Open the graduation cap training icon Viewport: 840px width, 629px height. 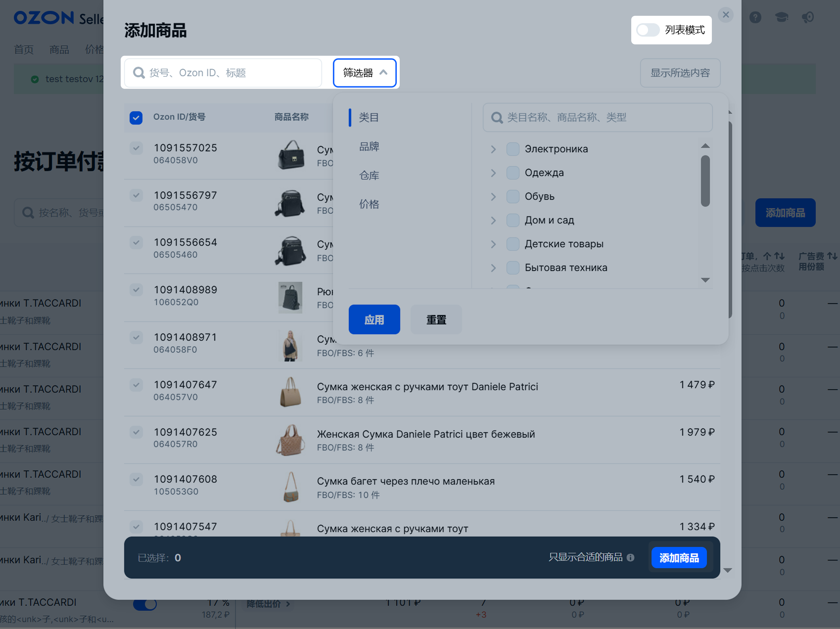(x=782, y=17)
